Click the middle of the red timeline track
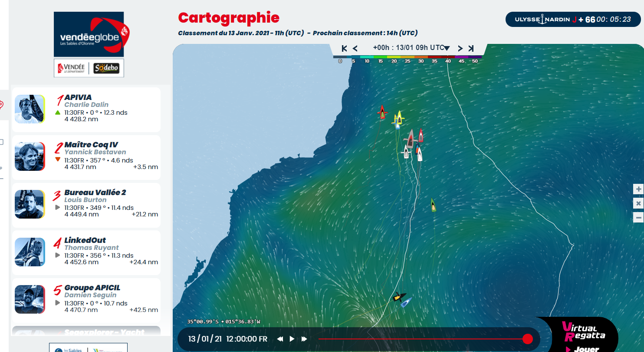This screenshot has width=644, height=352. 423,339
